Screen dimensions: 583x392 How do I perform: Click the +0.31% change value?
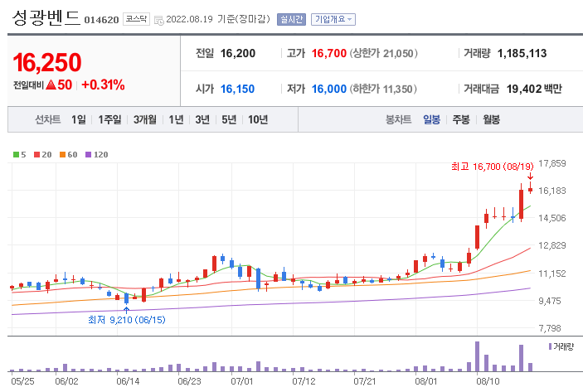(103, 85)
